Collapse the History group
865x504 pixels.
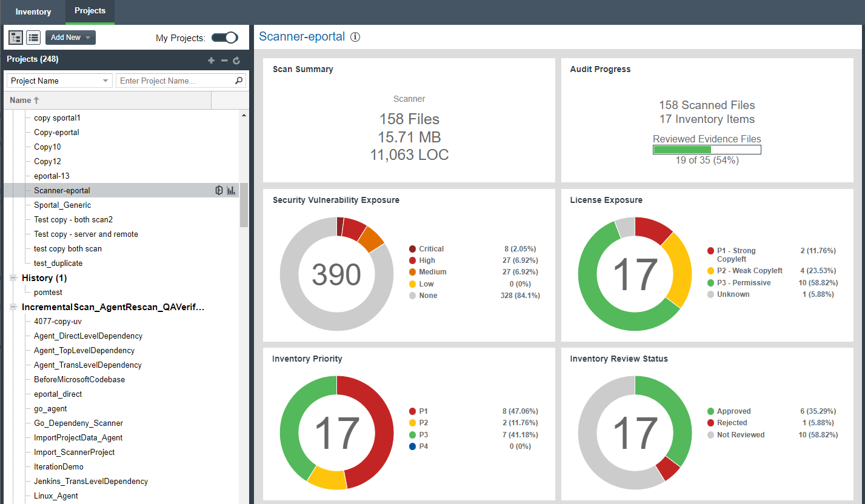click(13, 277)
